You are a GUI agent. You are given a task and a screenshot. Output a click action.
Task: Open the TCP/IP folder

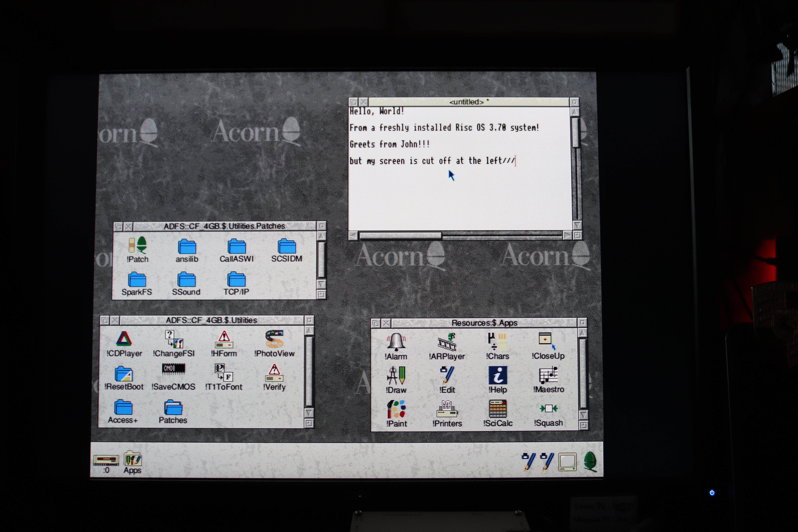pos(236,284)
